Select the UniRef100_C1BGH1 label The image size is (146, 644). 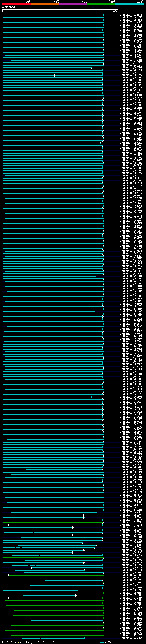131,80
